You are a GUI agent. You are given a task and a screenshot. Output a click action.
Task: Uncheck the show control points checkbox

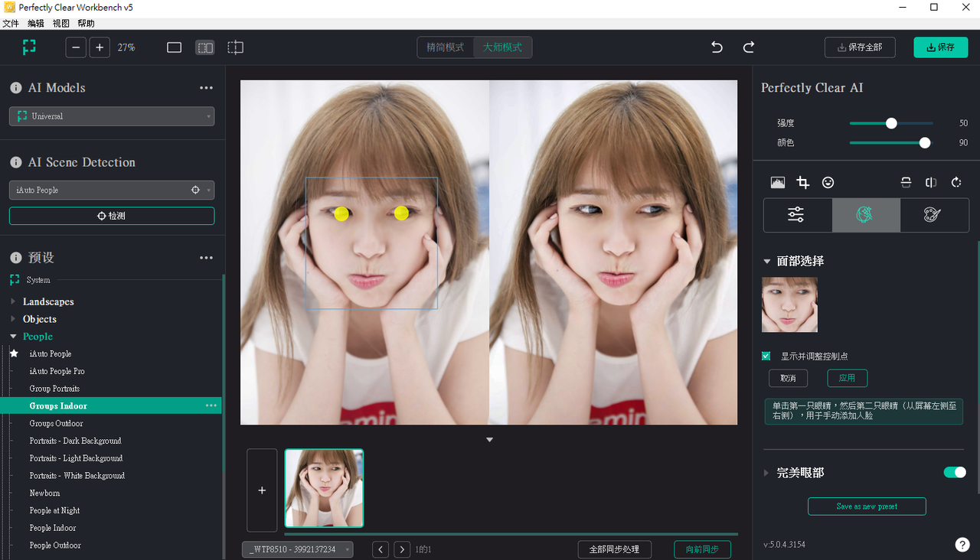(766, 356)
